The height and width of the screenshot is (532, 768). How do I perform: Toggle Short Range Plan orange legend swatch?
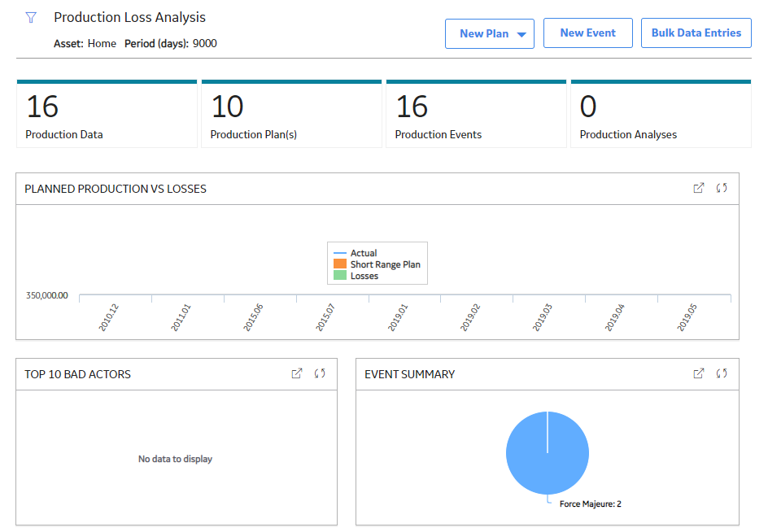[340, 264]
